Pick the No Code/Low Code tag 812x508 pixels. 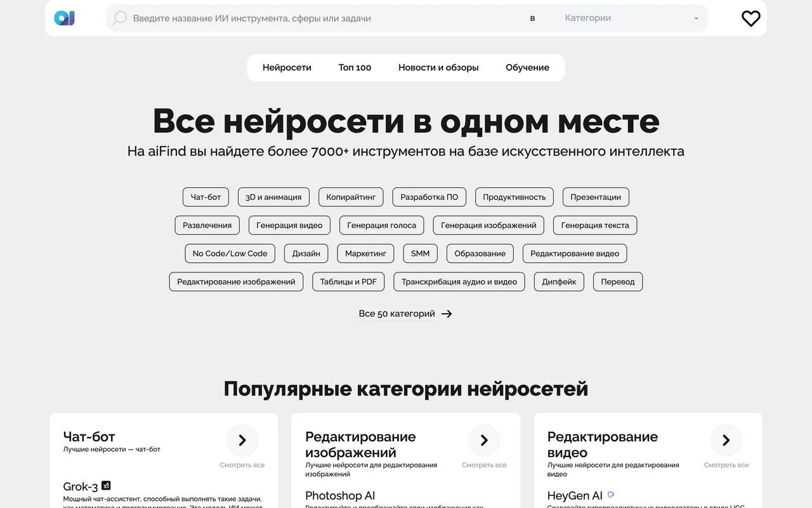(x=230, y=253)
